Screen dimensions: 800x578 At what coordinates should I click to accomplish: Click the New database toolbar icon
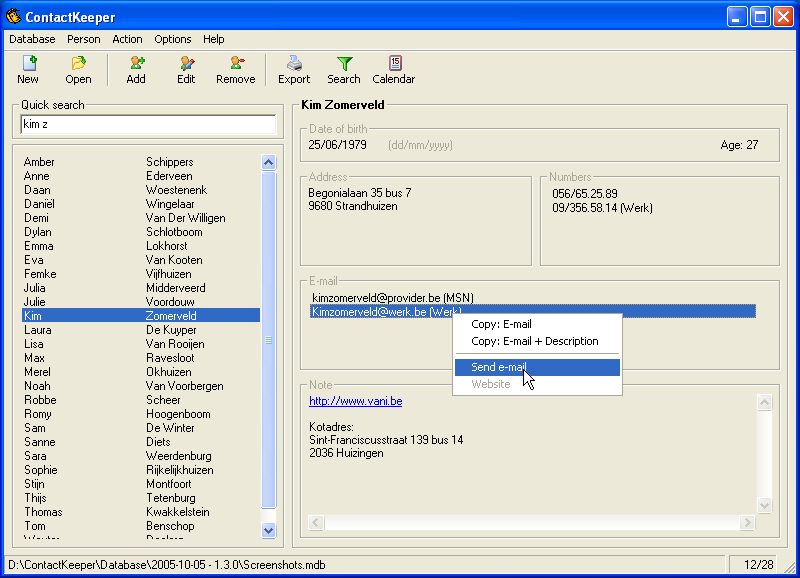(28, 64)
